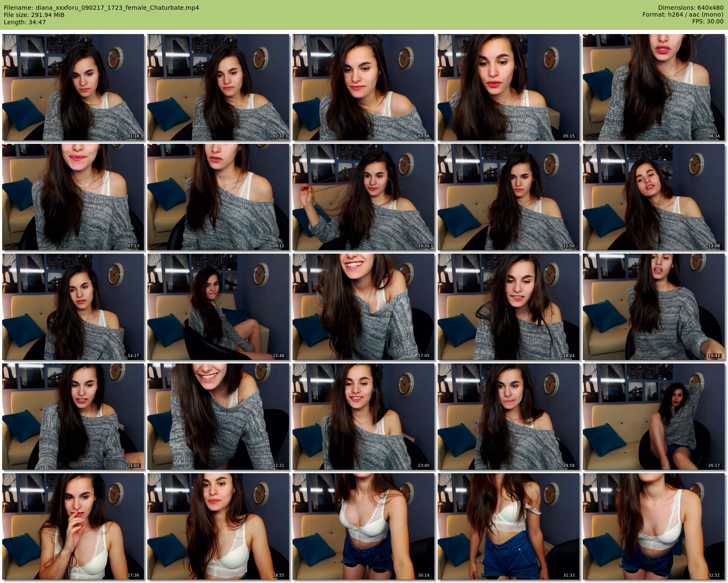
Task: Click the frame timestamped 24:58
Action: pyautogui.click(x=509, y=417)
